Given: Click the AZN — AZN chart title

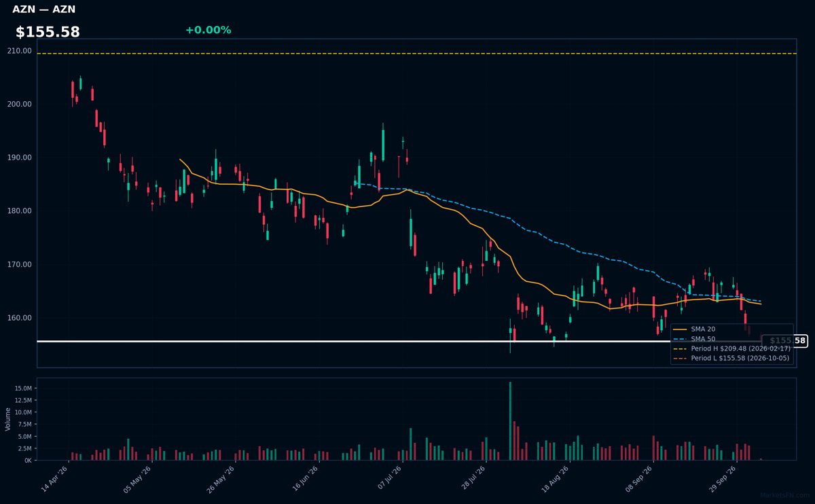Looking at the screenshot, I should (x=44, y=10).
